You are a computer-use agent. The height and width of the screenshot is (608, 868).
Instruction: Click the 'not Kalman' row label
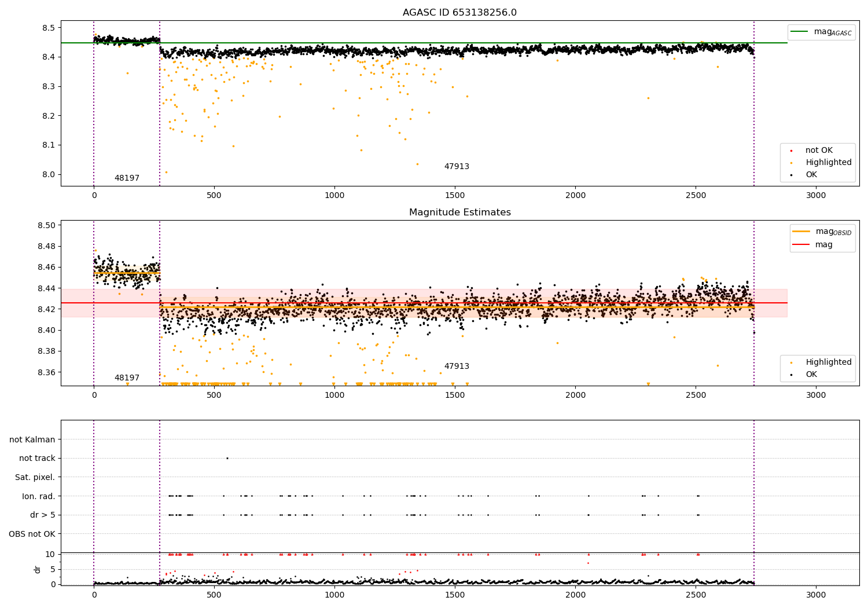pos(32,439)
